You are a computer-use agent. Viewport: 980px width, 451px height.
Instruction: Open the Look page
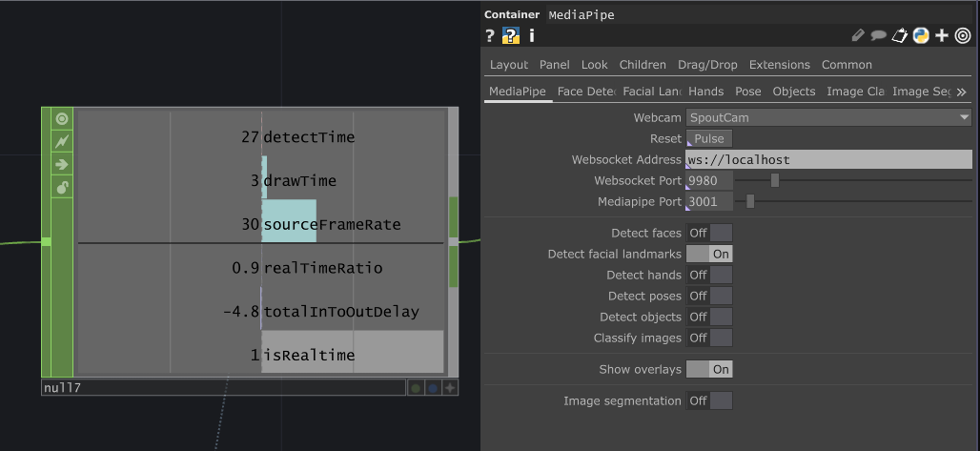[594, 65]
